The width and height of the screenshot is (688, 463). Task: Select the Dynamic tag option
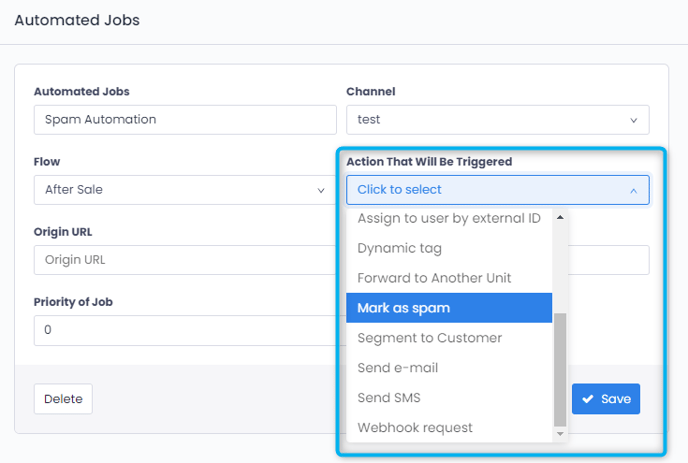(449, 248)
